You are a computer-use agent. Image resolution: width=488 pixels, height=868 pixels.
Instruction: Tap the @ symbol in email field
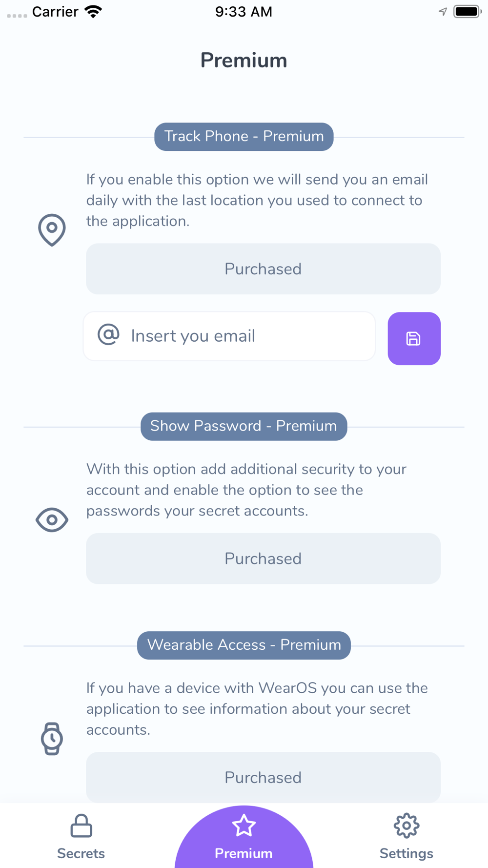pyautogui.click(x=108, y=335)
